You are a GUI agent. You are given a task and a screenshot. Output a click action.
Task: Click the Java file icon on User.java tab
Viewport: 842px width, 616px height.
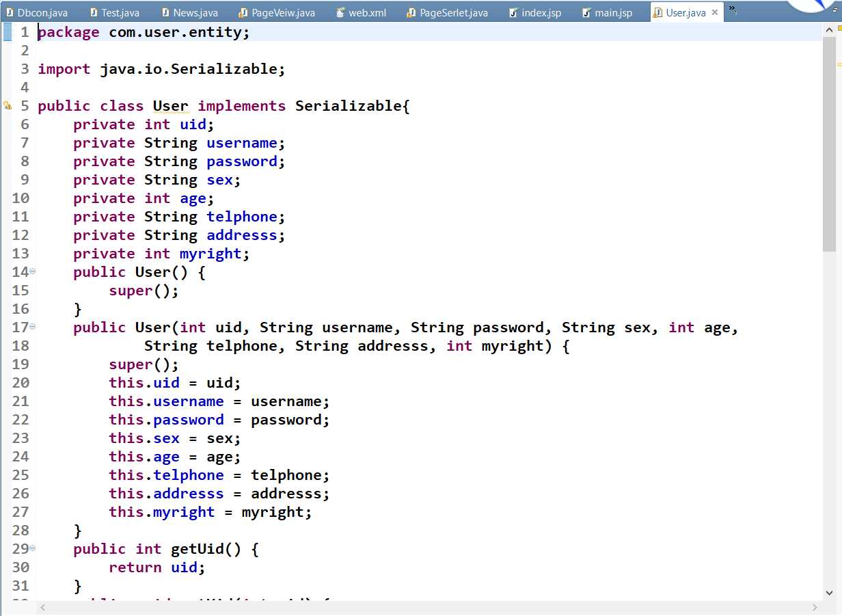point(657,12)
